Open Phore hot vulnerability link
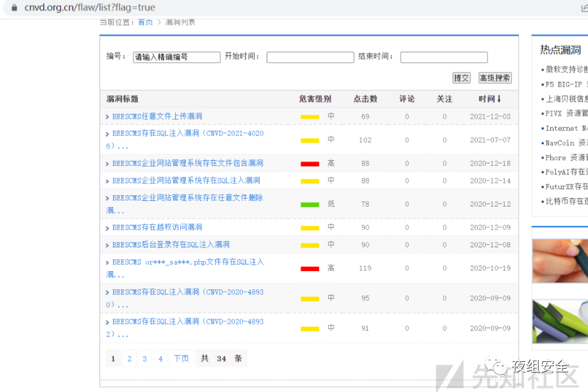The height and width of the screenshot is (392, 588). pos(566,158)
